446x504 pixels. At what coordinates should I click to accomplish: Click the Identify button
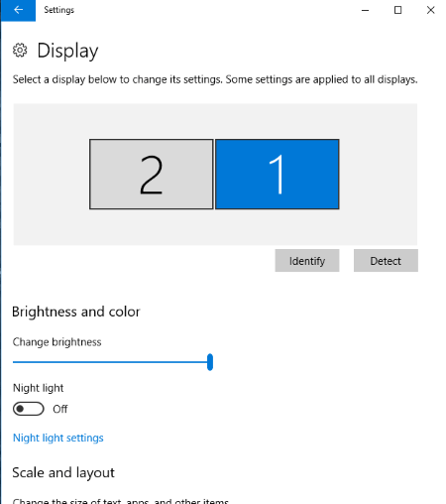(x=307, y=261)
